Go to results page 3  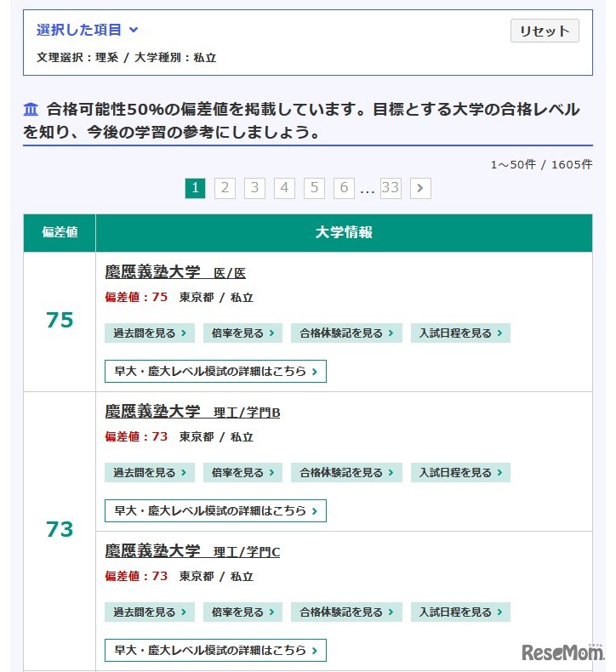254,188
